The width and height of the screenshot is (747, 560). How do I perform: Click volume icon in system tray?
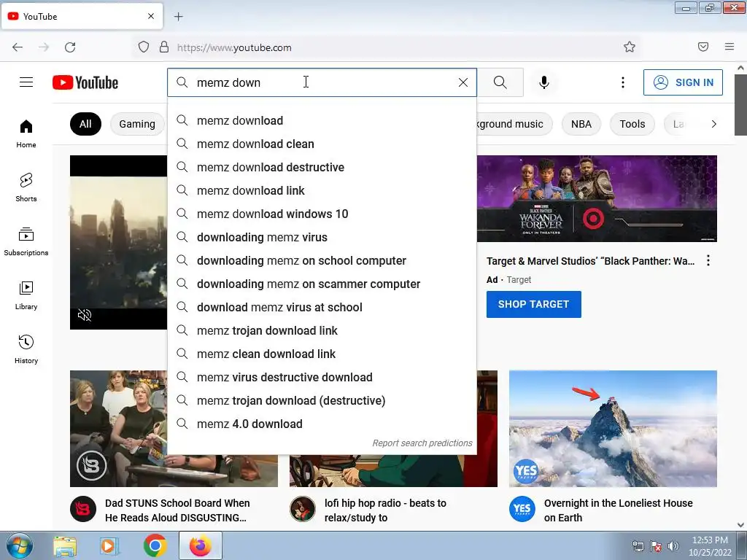coord(673,546)
